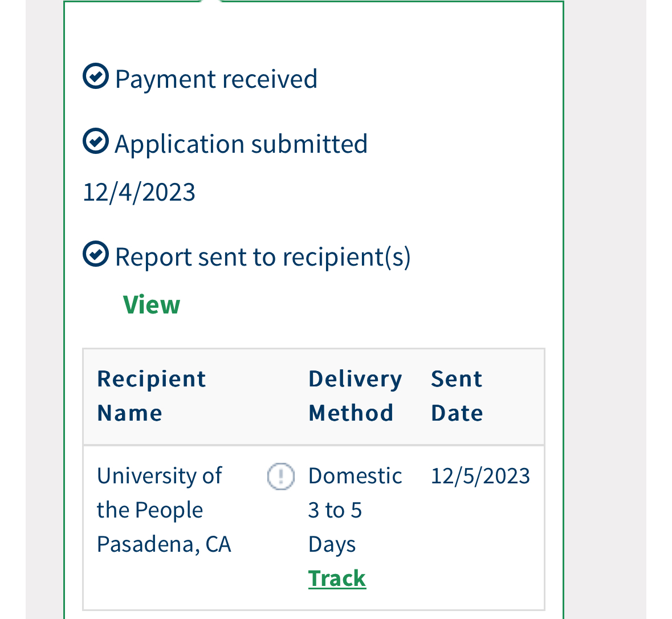Click the 12/5/2023 sent date

point(480,476)
